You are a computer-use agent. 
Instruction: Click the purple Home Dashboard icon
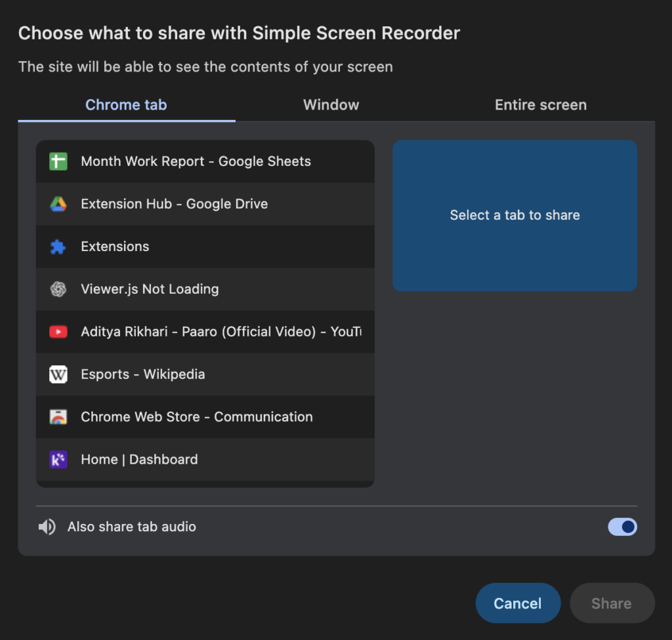tap(58, 460)
